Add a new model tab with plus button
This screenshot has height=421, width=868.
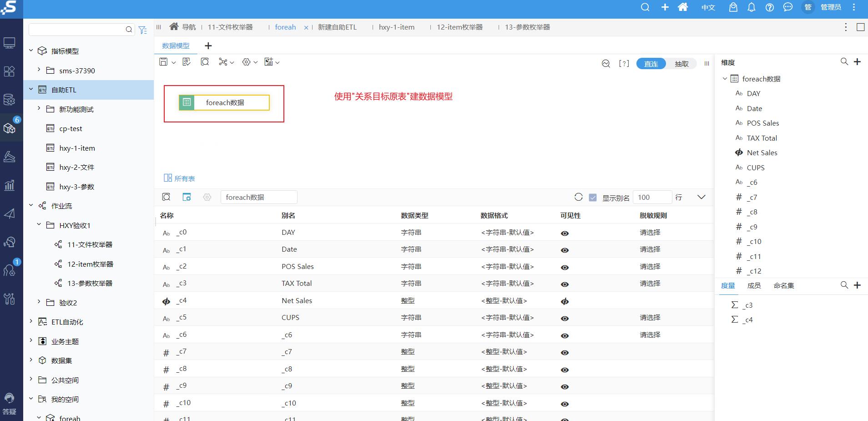[208, 46]
